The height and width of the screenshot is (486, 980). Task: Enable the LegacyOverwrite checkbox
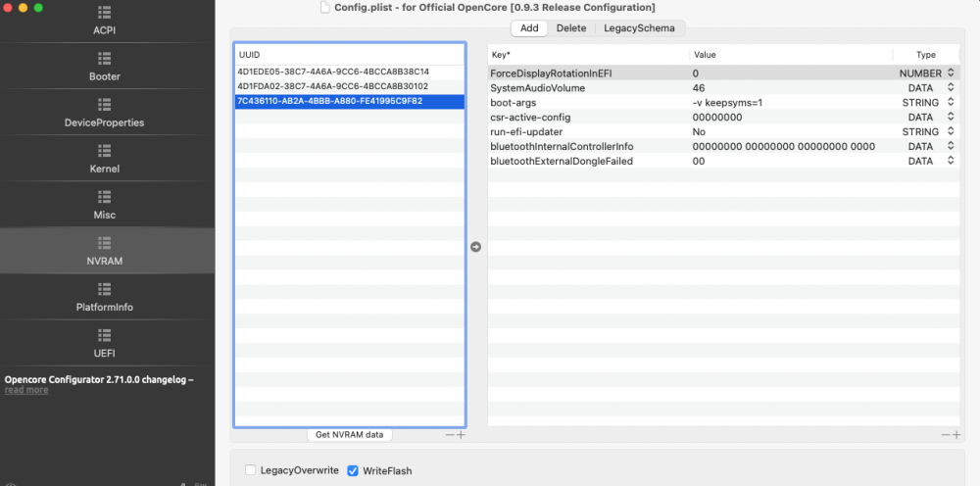click(x=251, y=469)
